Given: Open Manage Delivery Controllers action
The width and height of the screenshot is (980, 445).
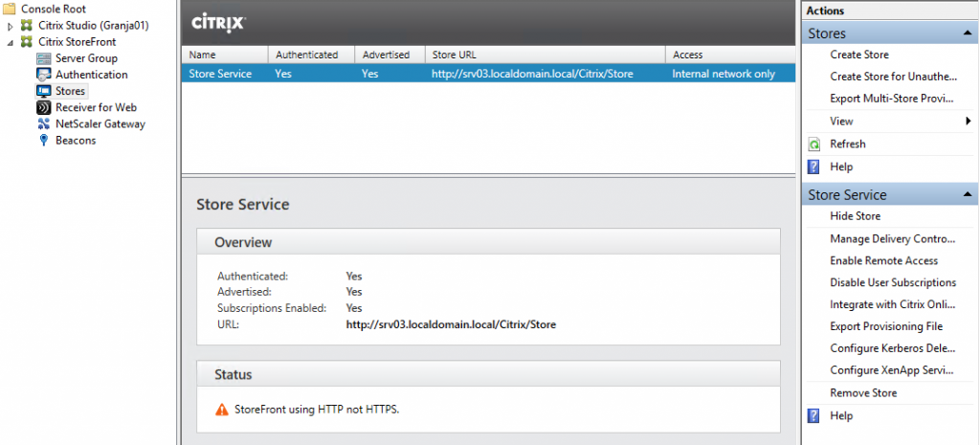Looking at the screenshot, I should tap(893, 238).
